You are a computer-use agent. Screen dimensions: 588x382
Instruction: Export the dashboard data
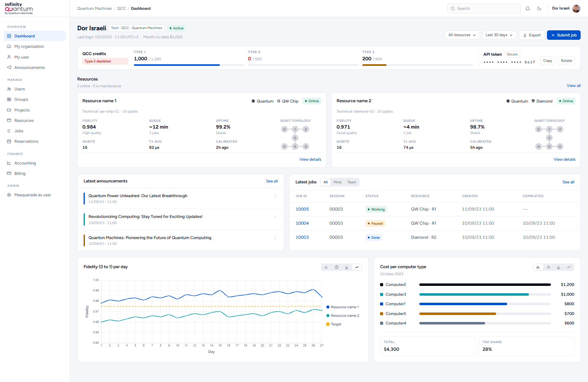pos(532,35)
